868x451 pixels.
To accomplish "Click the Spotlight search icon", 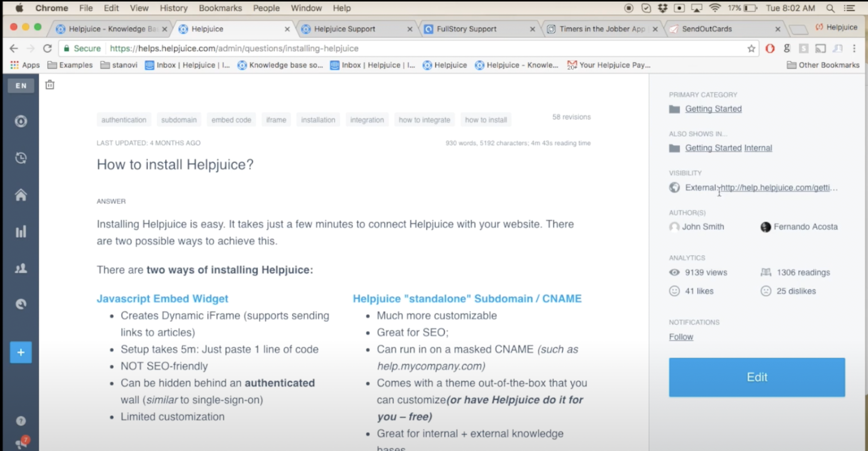I will point(830,8).
